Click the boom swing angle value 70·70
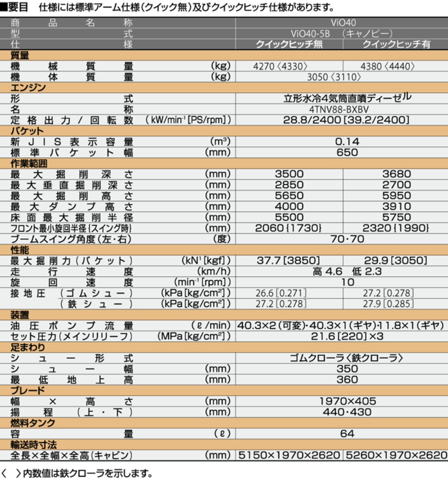 pos(347,239)
